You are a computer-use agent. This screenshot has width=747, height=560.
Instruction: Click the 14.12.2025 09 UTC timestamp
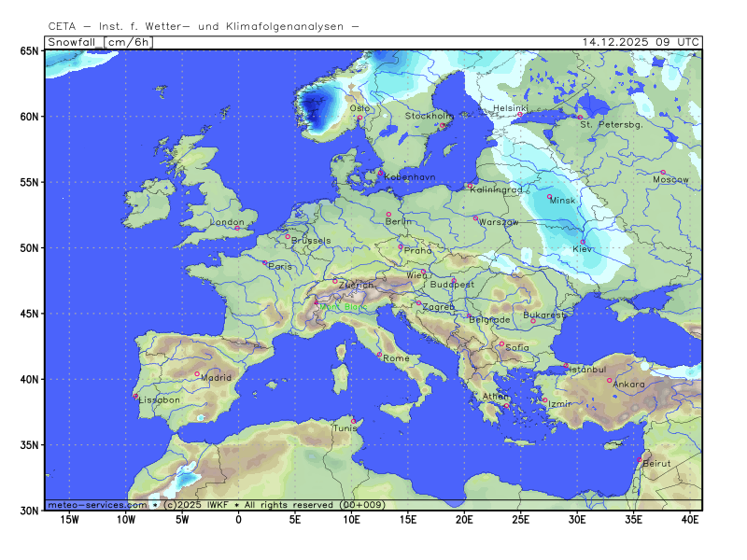640,42
